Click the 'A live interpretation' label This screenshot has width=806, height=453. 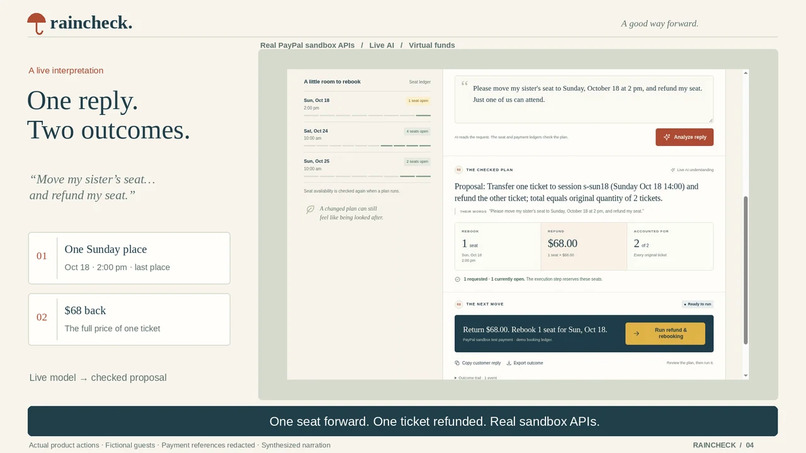[x=66, y=70]
